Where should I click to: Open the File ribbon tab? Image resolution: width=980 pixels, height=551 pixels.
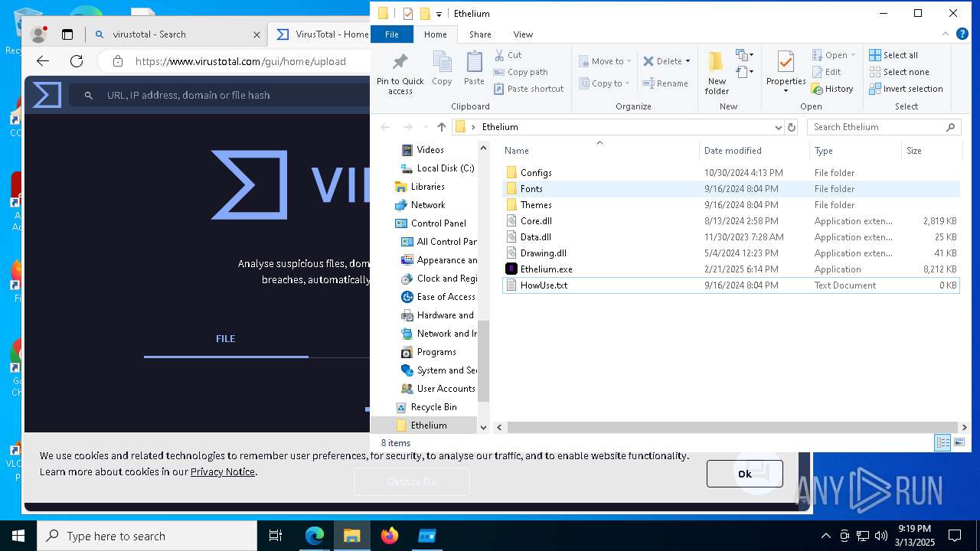tap(392, 34)
